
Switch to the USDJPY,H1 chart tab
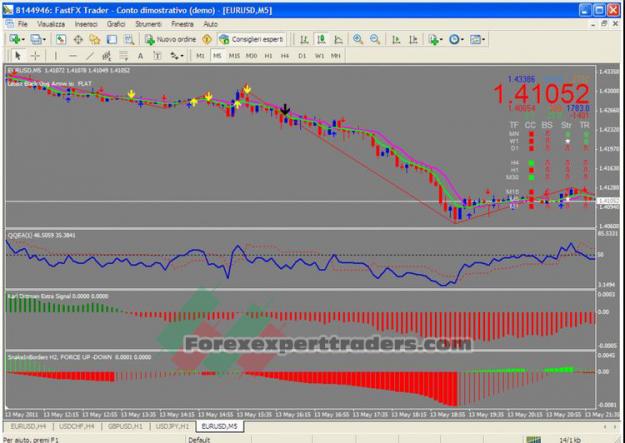pyautogui.click(x=172, y=426)
